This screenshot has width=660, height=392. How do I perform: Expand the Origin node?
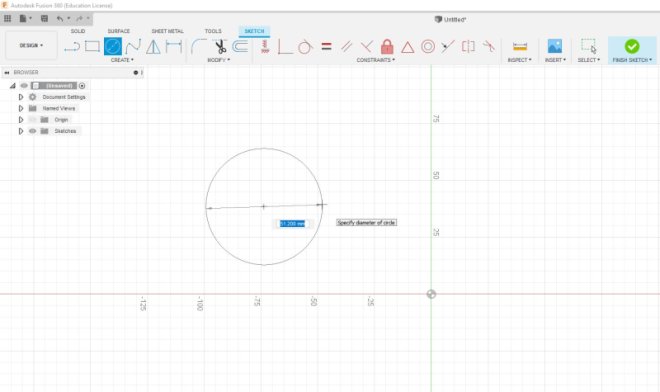click(x=21, y=120)
